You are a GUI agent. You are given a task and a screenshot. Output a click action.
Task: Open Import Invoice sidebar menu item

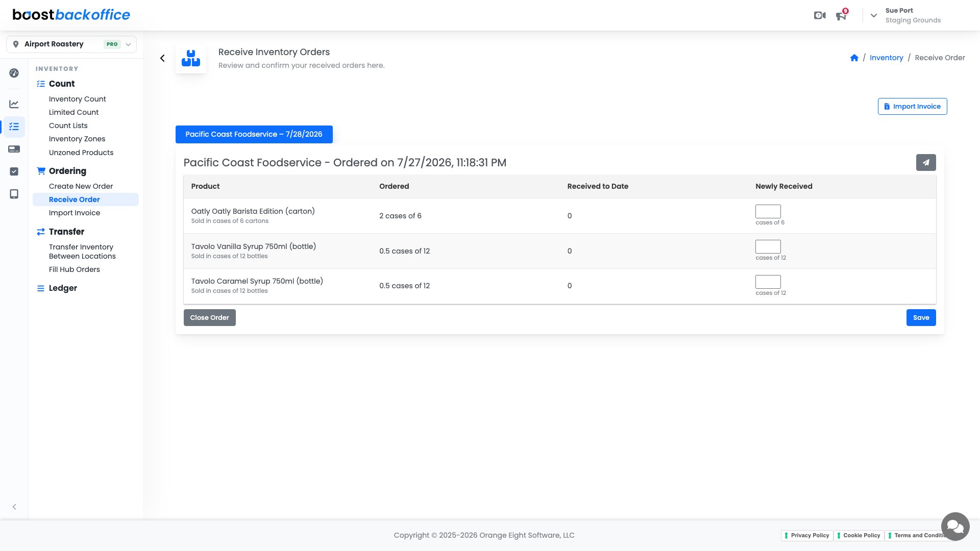click(74, 213)
